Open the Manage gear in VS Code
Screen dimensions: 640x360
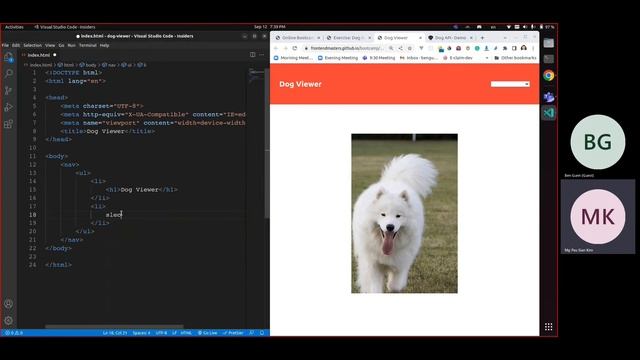coord(8,320)
